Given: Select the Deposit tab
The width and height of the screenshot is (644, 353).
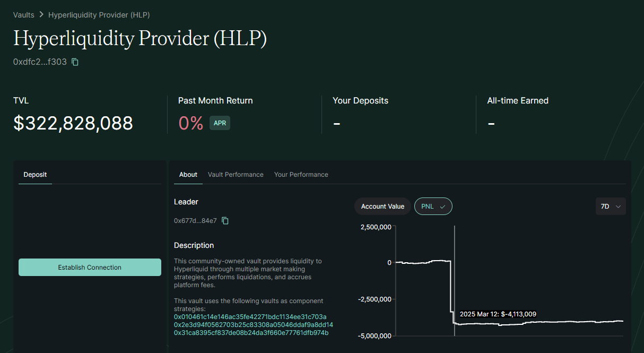Looking at the screenshot, I should tap(35, 175).
